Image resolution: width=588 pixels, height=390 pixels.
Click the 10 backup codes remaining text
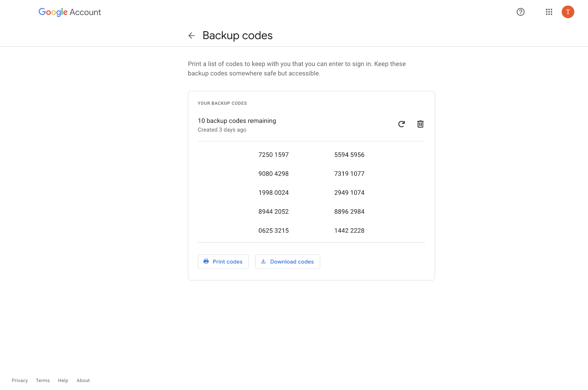(x=237, y=121)
